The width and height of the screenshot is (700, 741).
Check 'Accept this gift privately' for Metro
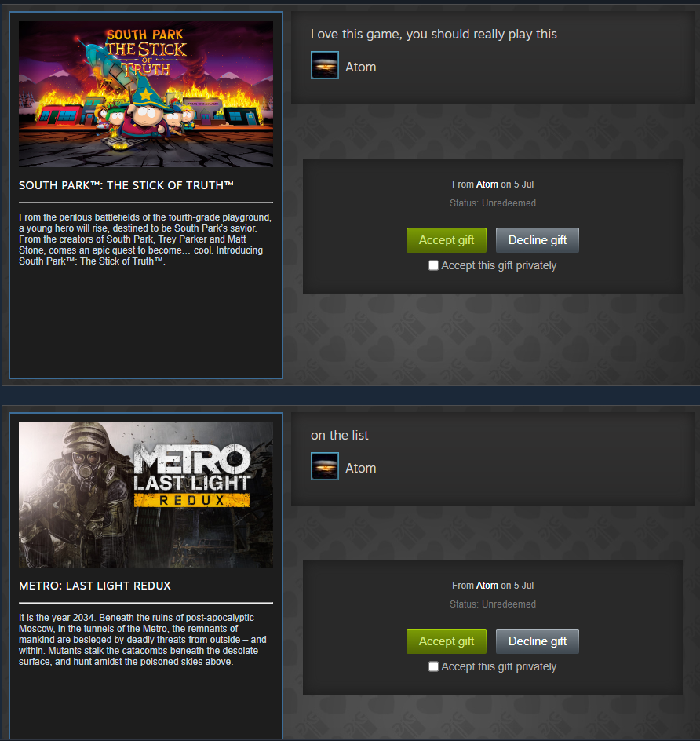point(433,666)
